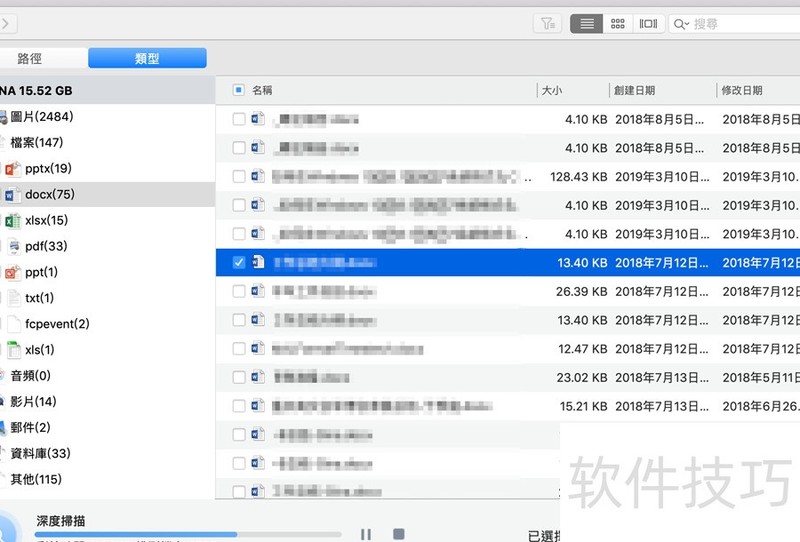Viewport: 800px width, 542px height.
Task: Click the 2018年7月13日 date in 23.02 KB row
Action: click(662, 378)
